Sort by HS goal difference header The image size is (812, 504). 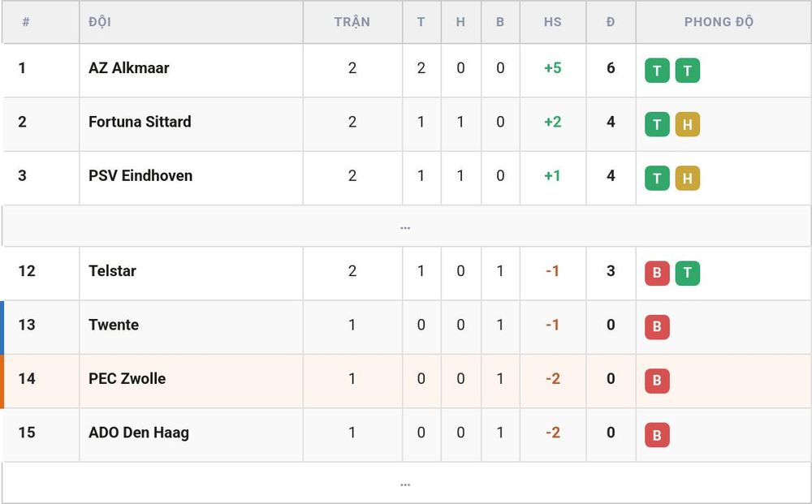pyautogui.click(x=552, y=22)
